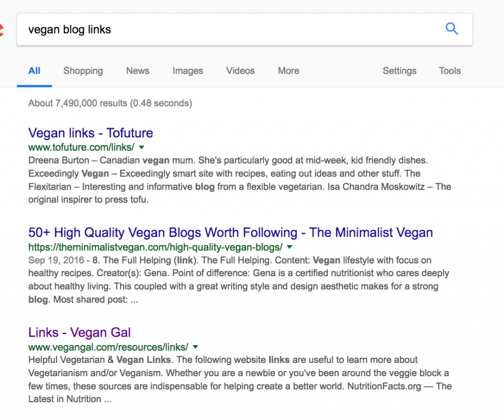The width and height of the screenshot is (504, 420).
Task: Click the www.vegangal.com/resources/links/ URL
Action: (108, 347)
